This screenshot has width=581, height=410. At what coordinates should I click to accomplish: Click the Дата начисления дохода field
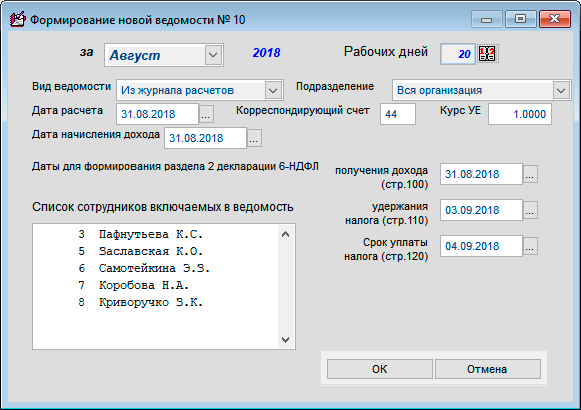205,138
